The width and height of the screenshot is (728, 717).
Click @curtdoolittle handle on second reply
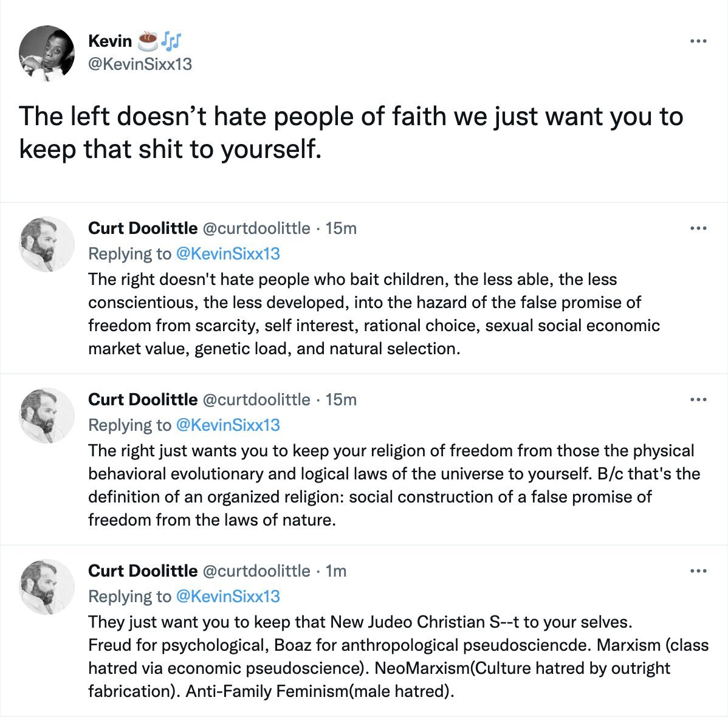pos(255,400)
